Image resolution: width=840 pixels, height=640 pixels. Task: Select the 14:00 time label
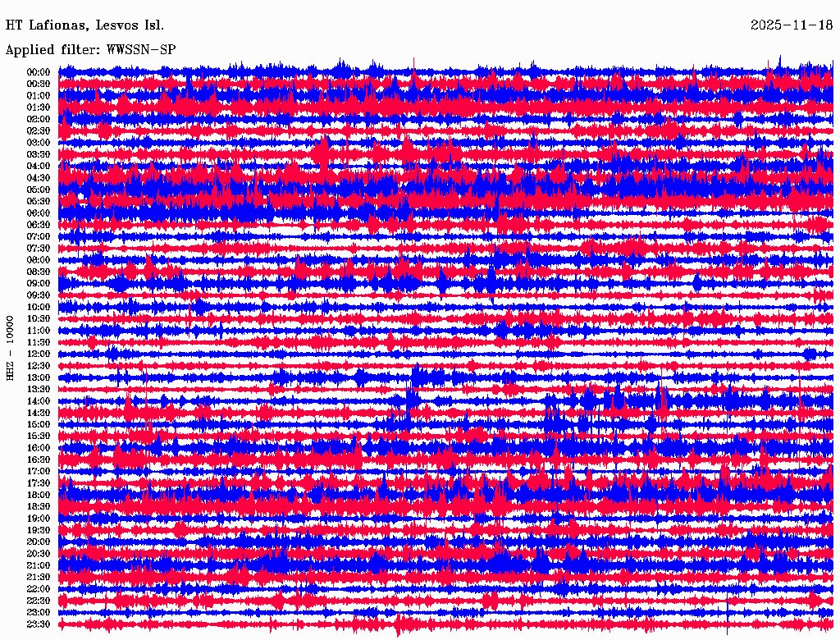coord(38,401)
